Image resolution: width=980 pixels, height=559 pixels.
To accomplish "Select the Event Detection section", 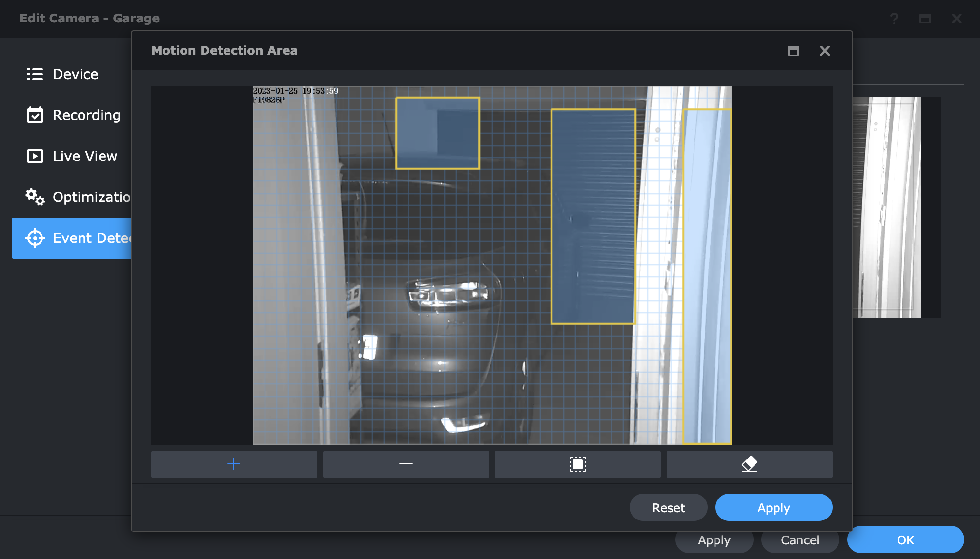I will point(71,238).
